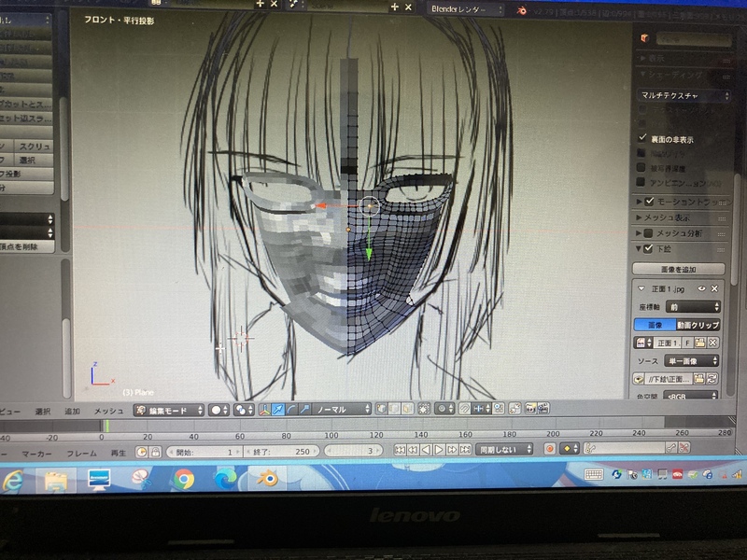
Task: Toggle the snap magnet icon
Action: coord(465,409)
